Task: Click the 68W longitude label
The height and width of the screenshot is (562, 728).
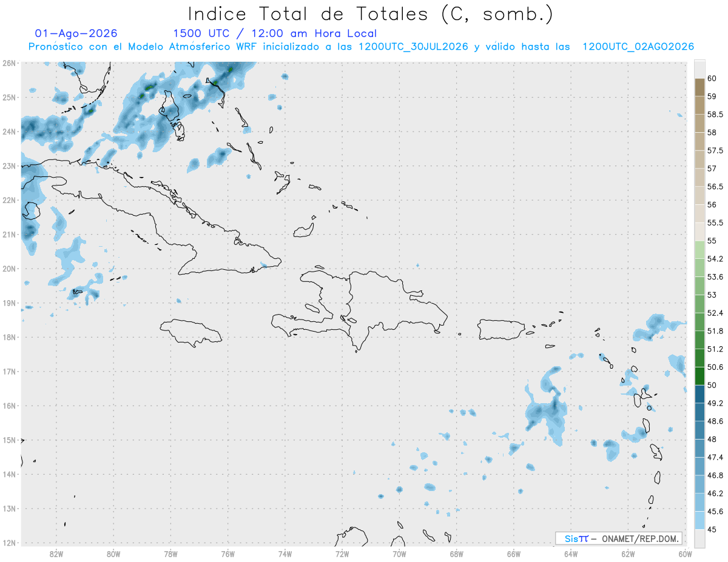Action: 457,554
